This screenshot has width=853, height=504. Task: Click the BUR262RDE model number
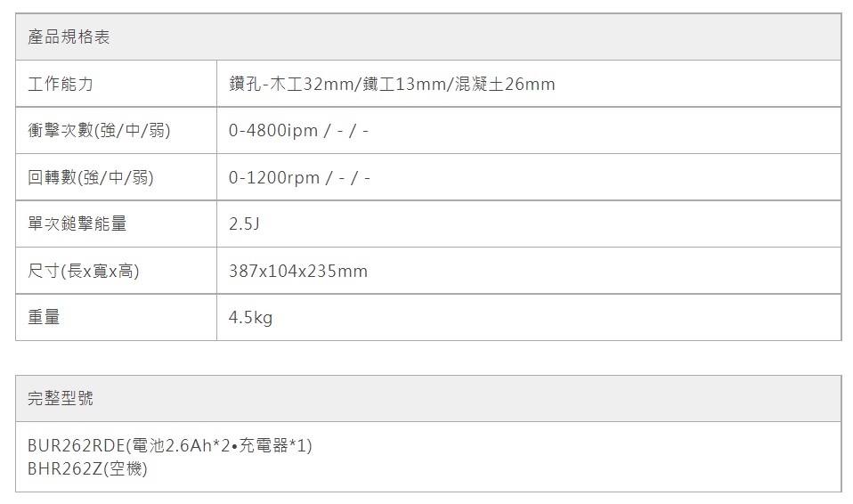pos(77,445)
